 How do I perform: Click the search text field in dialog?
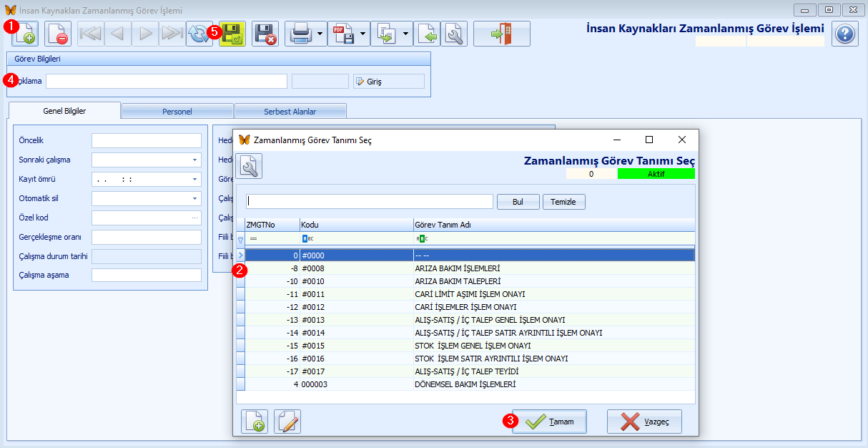tap(370, 202)
